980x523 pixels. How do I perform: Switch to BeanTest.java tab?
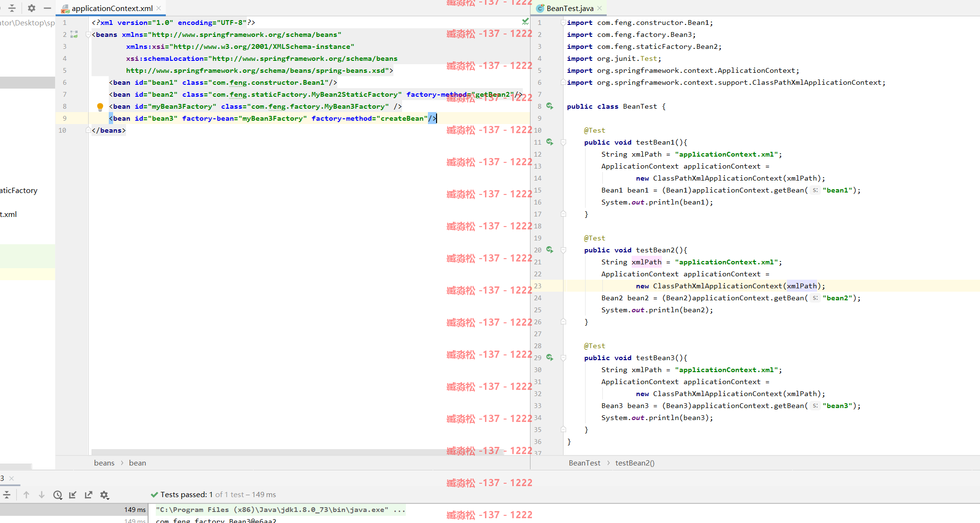point(570,8)
